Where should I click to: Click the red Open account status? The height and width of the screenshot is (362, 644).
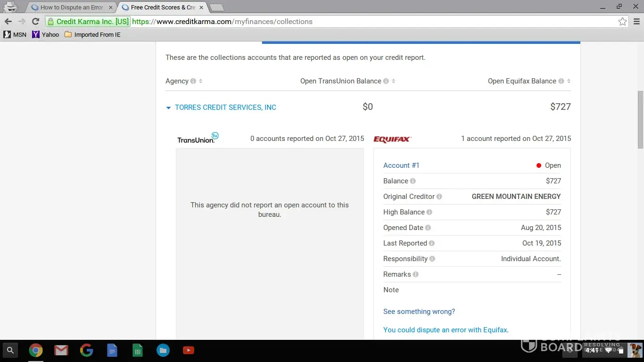pyautogui.click(x=548, y=165)
